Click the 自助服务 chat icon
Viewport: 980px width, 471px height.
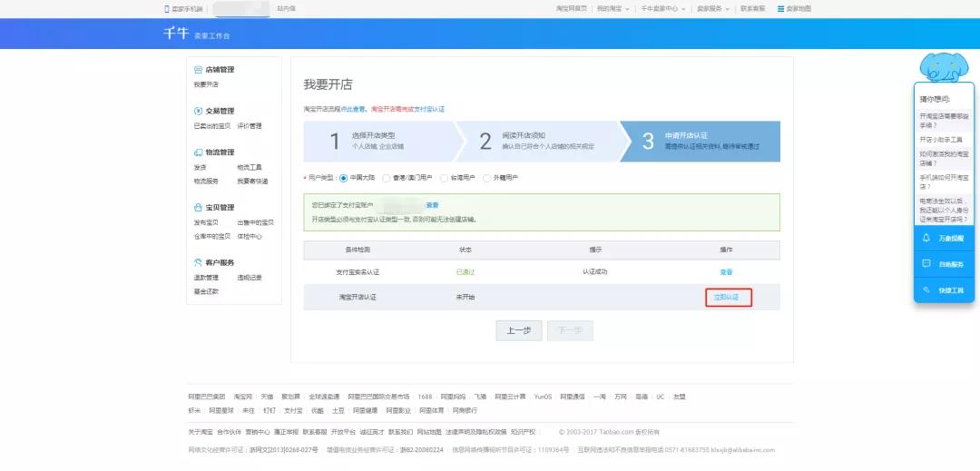[926, 264]
